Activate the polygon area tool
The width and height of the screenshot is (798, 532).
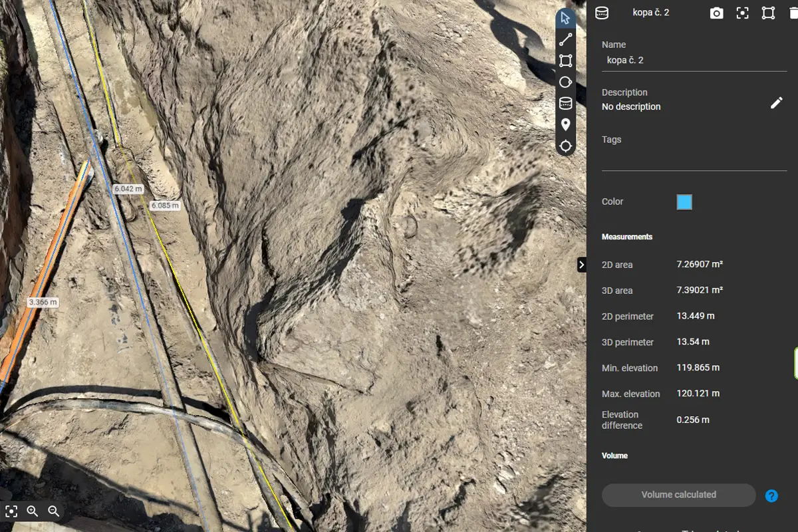click(x=565, y=61)
